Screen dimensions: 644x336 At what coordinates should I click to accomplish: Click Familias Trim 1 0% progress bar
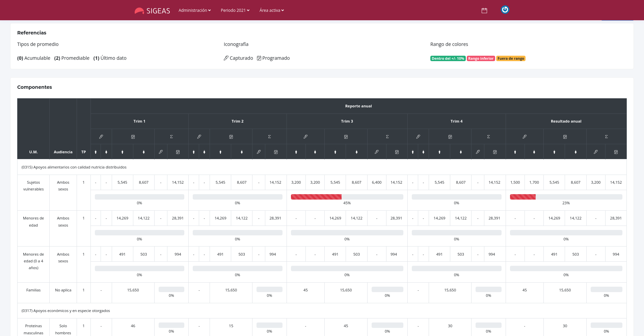(171, 289)
